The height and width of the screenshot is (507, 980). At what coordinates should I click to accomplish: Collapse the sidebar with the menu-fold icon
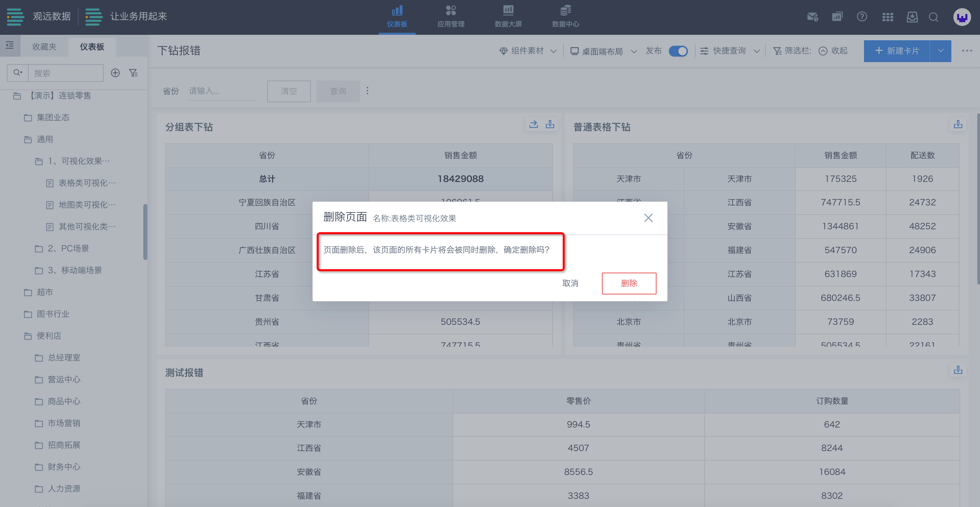click(x=10, y=45)
